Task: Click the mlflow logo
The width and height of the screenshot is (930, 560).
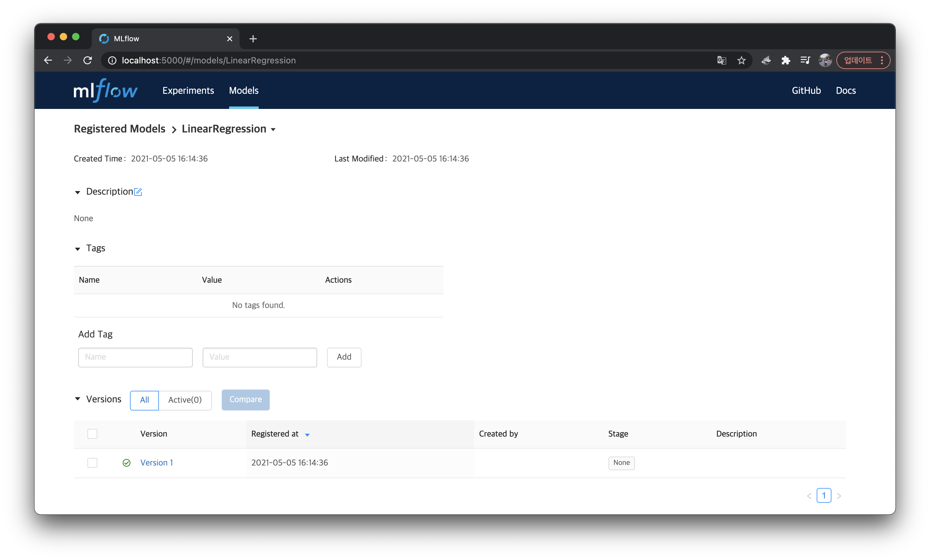Action: pyautogui.click(x=105, y=90)
